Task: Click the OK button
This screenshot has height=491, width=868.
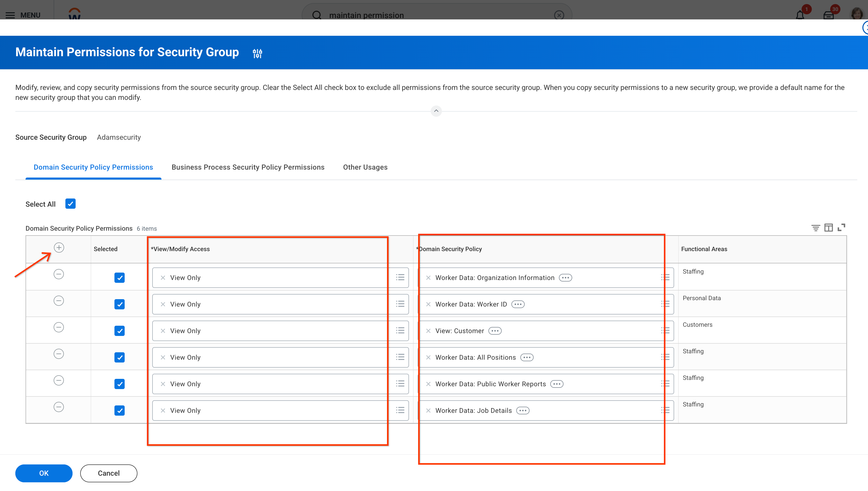Action: pyautogui.click(x=44, y=473)
